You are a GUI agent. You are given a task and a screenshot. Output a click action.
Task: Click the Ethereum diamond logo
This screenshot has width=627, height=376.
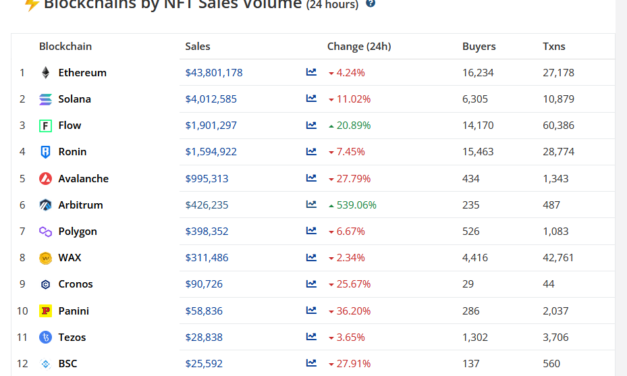click(x=46, y=72)
